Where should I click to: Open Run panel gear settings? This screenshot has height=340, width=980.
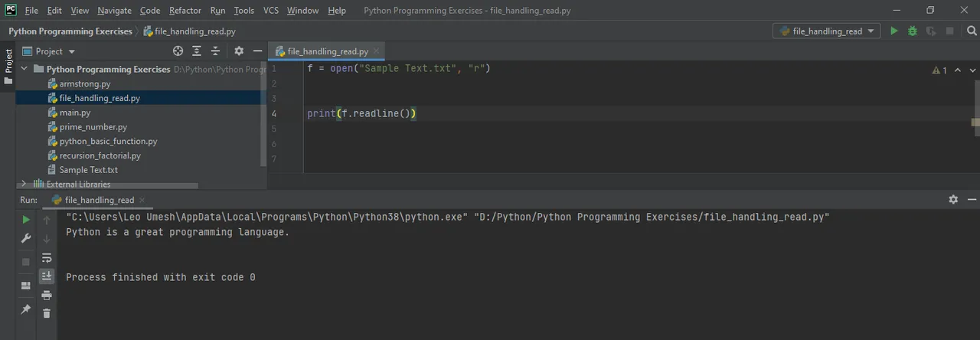click(x=953, y=199)
